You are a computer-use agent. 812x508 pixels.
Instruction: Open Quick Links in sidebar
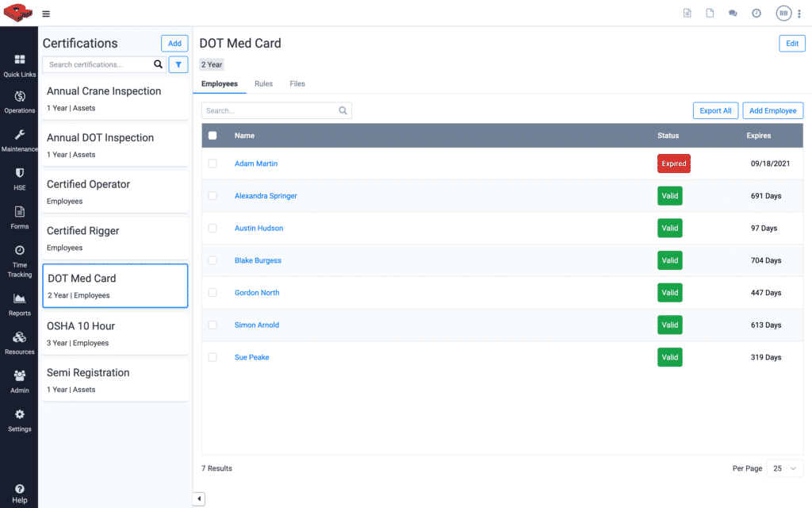coord(19,66)
